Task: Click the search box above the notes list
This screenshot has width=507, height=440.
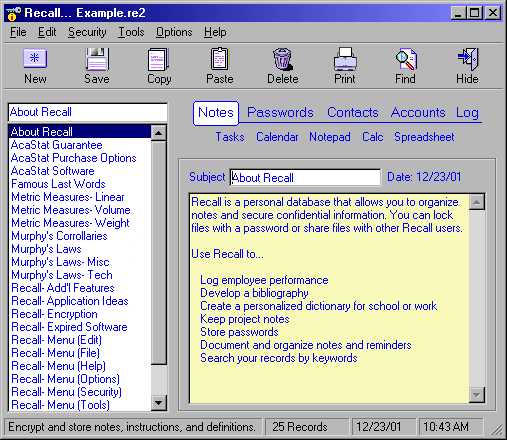Action: 88,112
